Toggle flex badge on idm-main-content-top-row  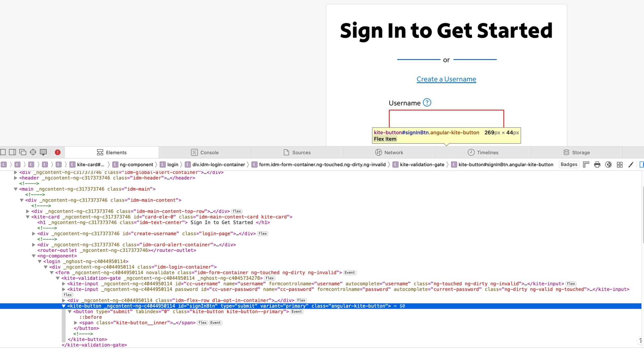click(x=237, y=212)
